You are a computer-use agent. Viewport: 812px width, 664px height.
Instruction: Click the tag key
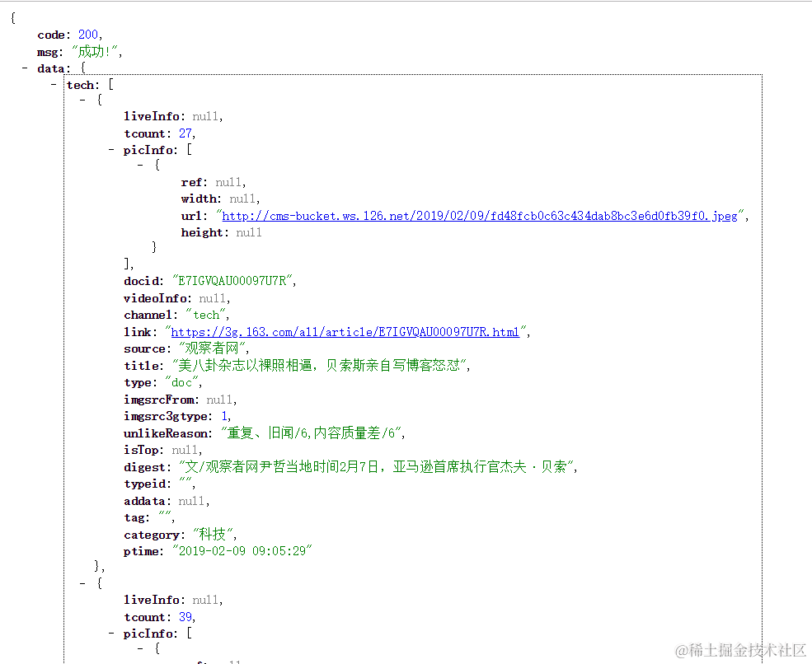point(134,518)
